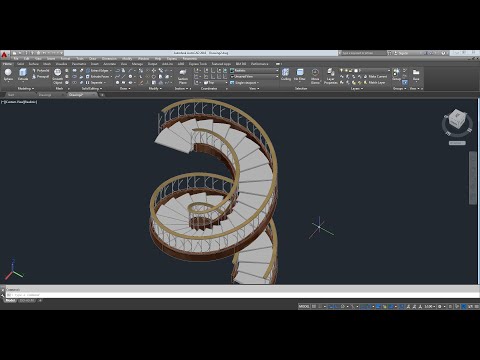
Task: Open the annotation scale 1:1 dropdown
Action: (430, 306)
